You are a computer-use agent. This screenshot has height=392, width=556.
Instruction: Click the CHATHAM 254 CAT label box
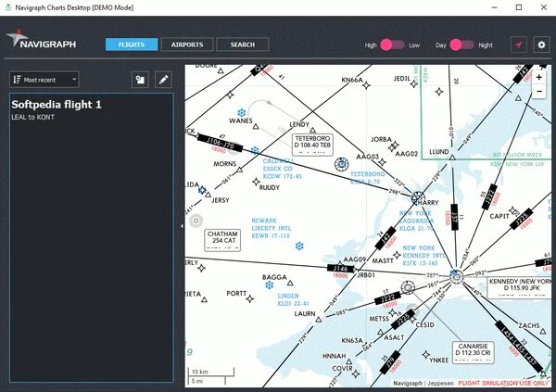(x=222, y=240)
